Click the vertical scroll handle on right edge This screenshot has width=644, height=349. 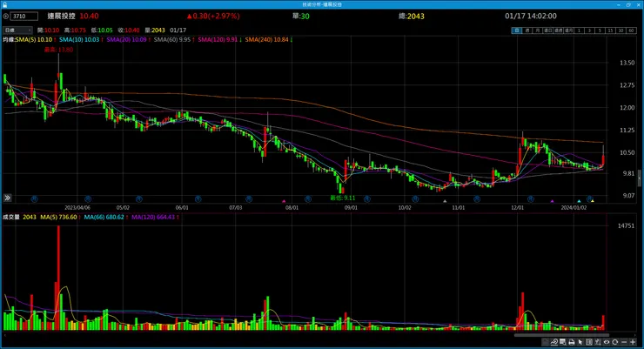point(639,178)
